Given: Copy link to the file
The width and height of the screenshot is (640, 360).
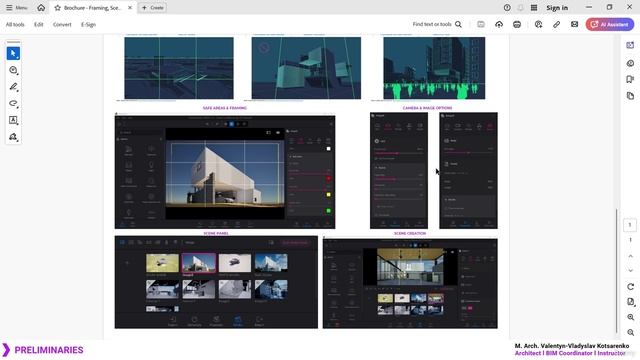Looking at the screenshot, I should click(x=556, y=24).
